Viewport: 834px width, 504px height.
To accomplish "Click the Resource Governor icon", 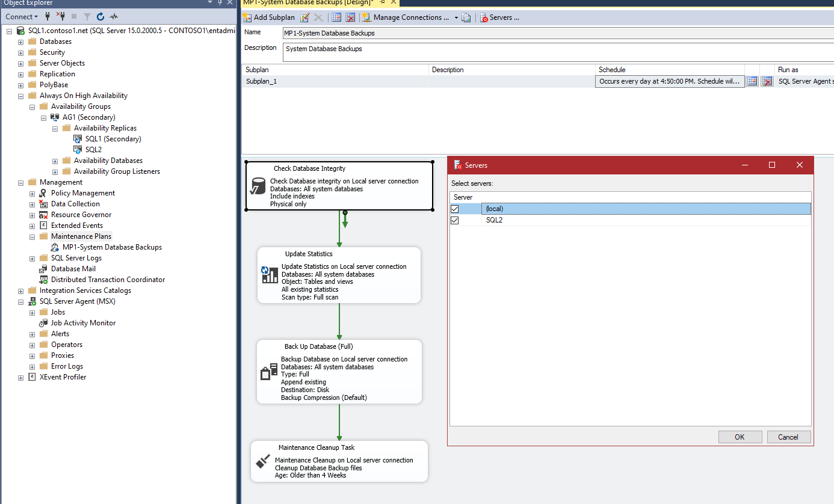I will pyautogui.click(x=43, y=215).
